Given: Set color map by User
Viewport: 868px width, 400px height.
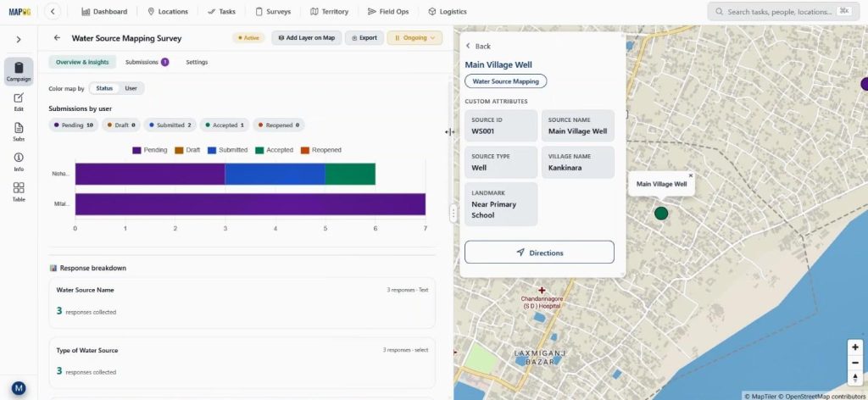Looking at the screenshot, I should [x=131, y=88].
